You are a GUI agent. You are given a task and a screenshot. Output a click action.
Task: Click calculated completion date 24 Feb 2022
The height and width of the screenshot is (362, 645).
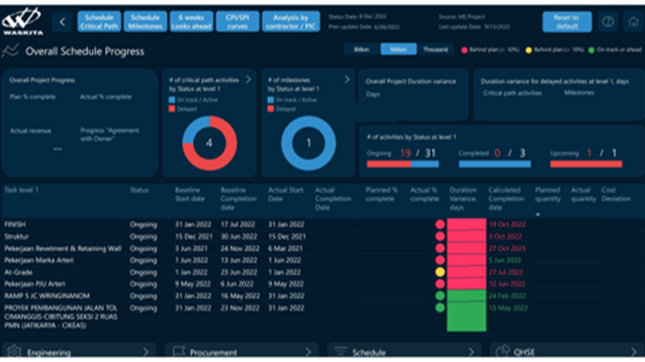point(508,296)
